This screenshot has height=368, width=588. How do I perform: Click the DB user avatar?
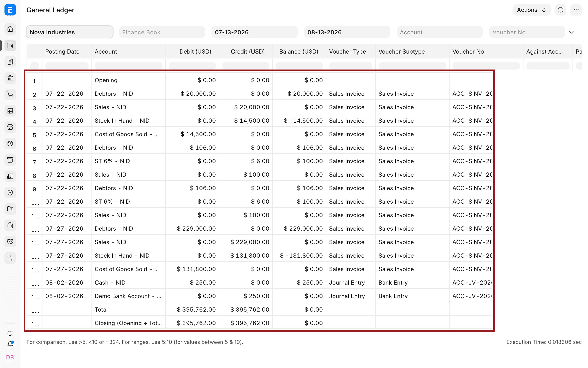tap(10, 358)
